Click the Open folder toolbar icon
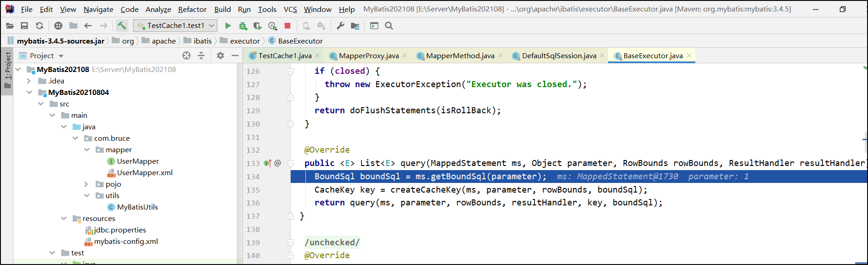The image size is (868, 265). [x=10, y=26]
